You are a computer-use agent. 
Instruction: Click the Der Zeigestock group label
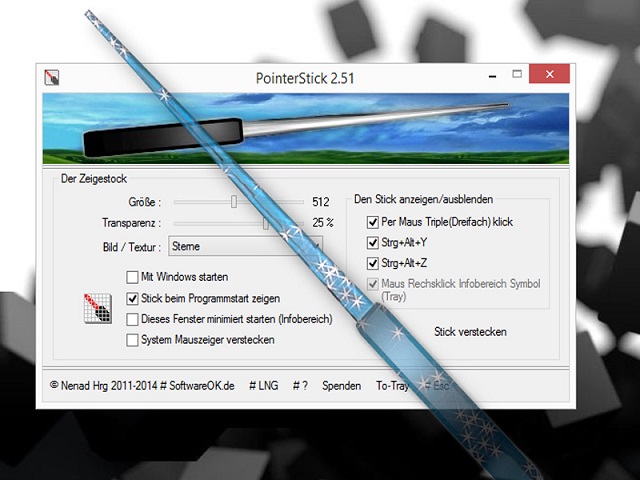(94, 179)
